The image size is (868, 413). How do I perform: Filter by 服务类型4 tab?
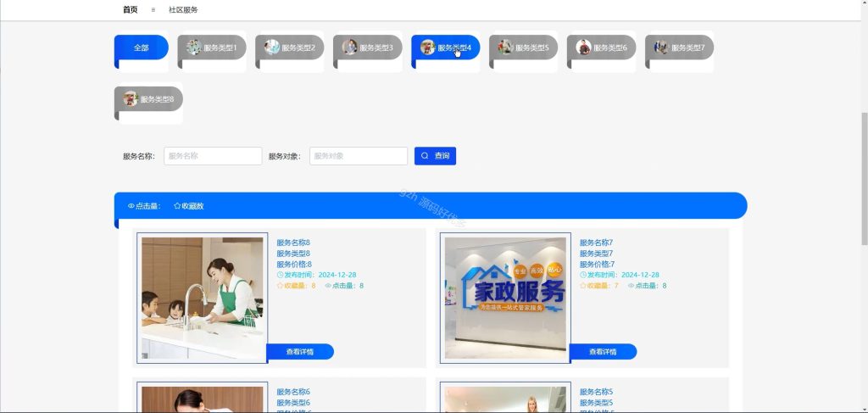446,47
